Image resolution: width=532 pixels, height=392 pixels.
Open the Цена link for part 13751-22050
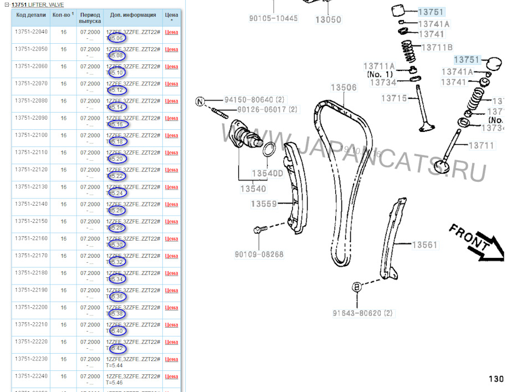click(171, 49)
